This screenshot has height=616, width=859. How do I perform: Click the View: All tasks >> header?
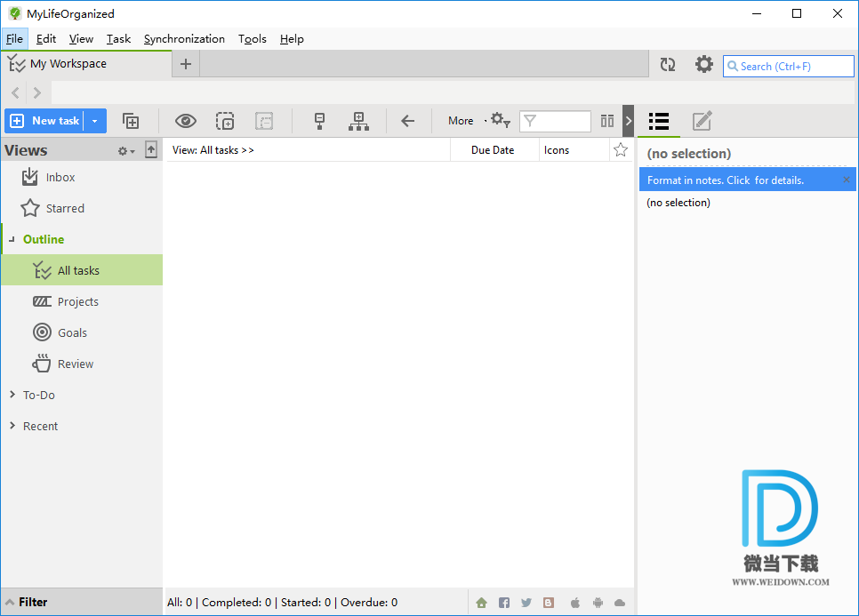tap(213, 150)
